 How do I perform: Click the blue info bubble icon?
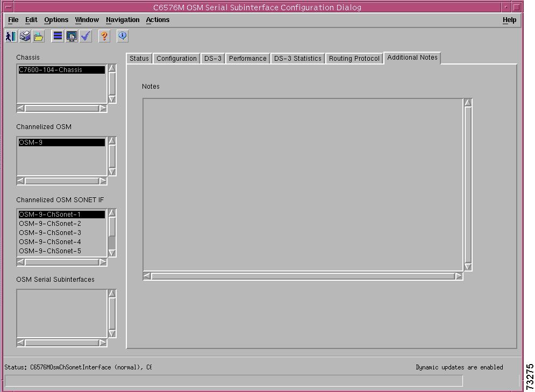tap(123, 36)
